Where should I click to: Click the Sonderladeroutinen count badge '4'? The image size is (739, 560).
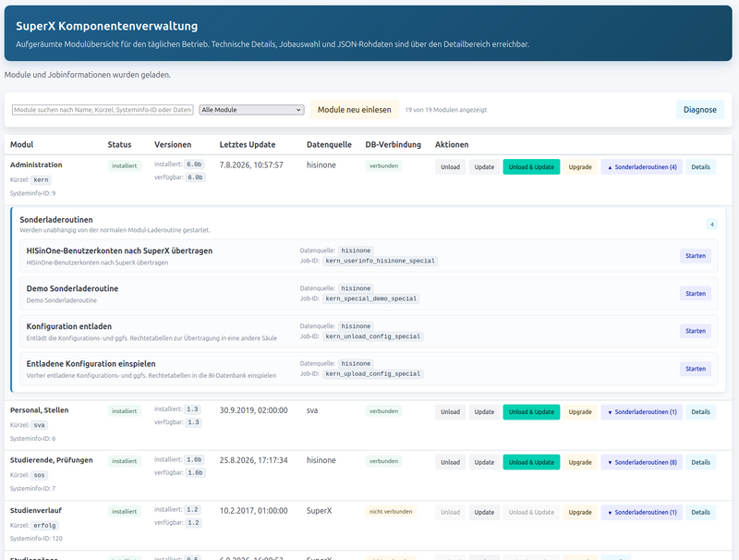coord(711,225)
